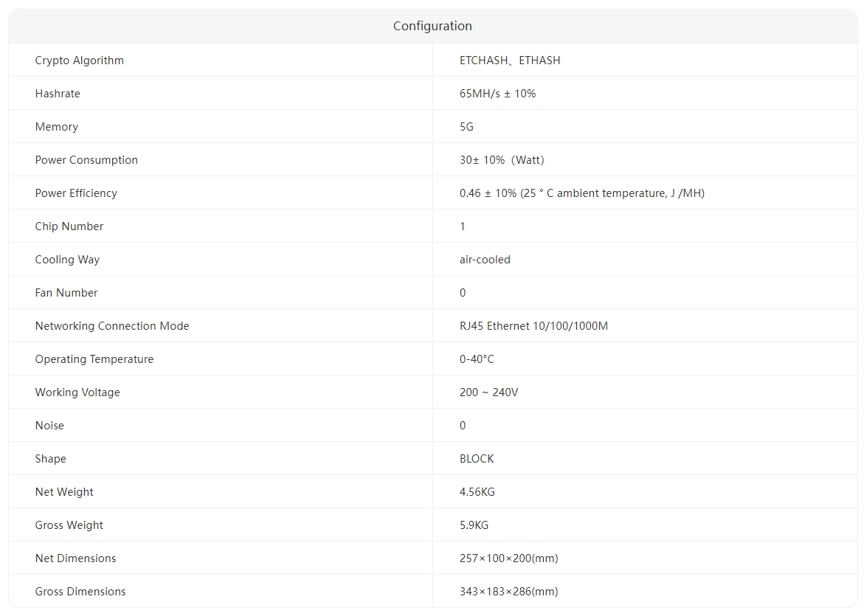Click the Power Efficiency value text
Screen dimensions: 864x616
point(581,193)
